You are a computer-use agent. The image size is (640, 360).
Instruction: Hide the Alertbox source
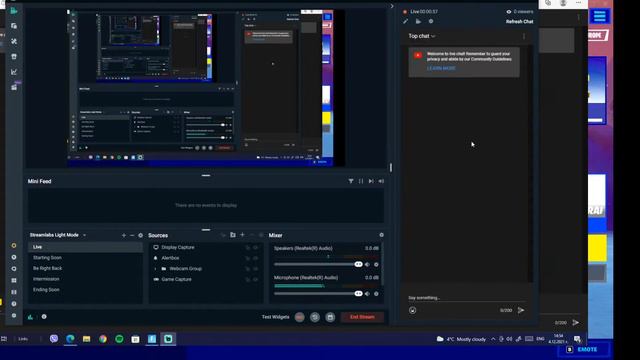coord(256,258)
